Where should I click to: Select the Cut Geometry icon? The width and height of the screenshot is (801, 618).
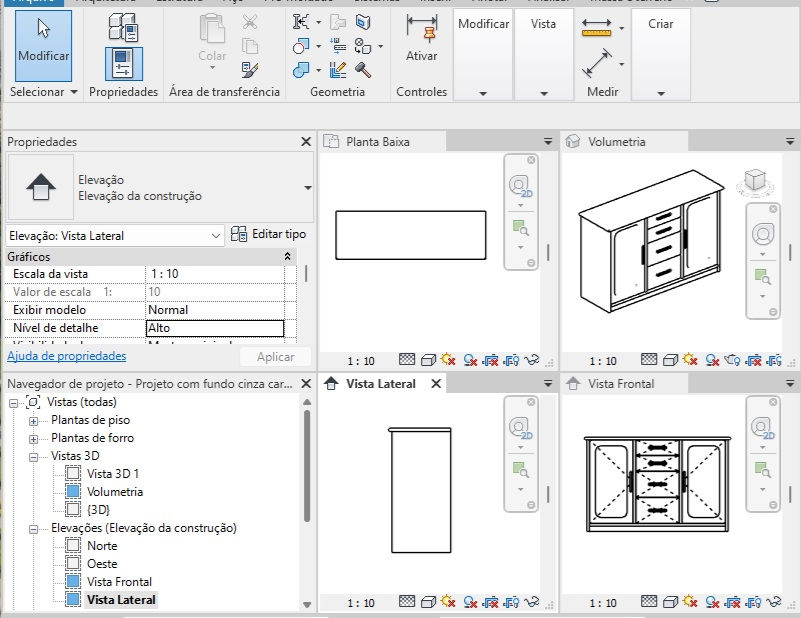301,46
